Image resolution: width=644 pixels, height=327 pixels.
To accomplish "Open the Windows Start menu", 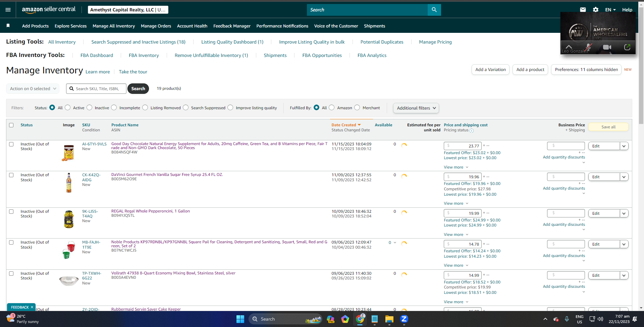I will click(240, 319).
